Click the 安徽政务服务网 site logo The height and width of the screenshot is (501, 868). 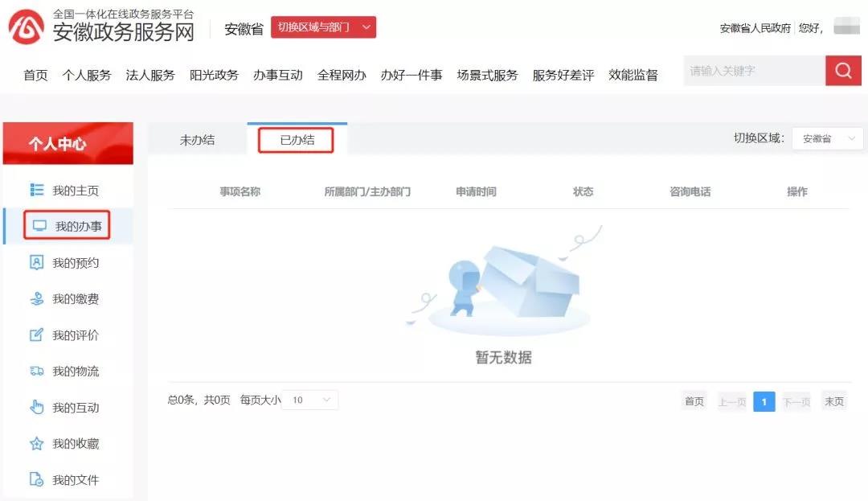point(26,27)
